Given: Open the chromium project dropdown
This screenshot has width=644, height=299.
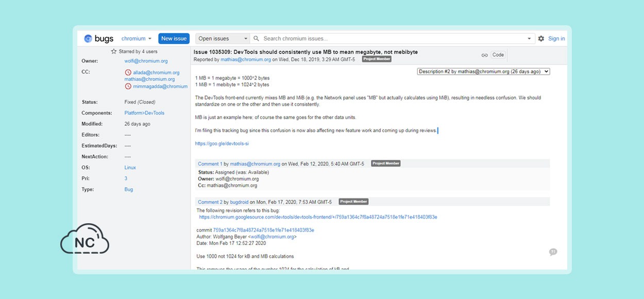Looking at the screenshot, I should 137,39.
